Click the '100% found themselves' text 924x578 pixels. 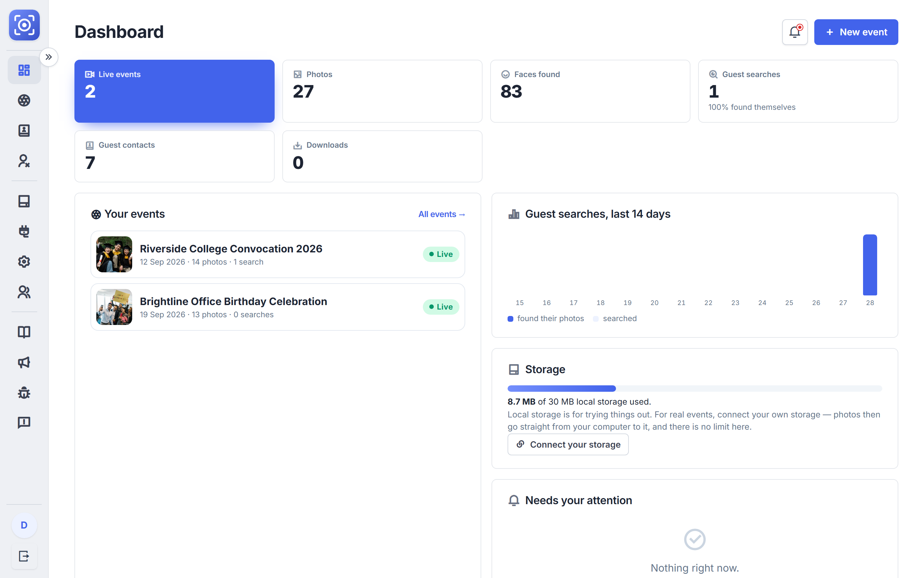point(752,108)
